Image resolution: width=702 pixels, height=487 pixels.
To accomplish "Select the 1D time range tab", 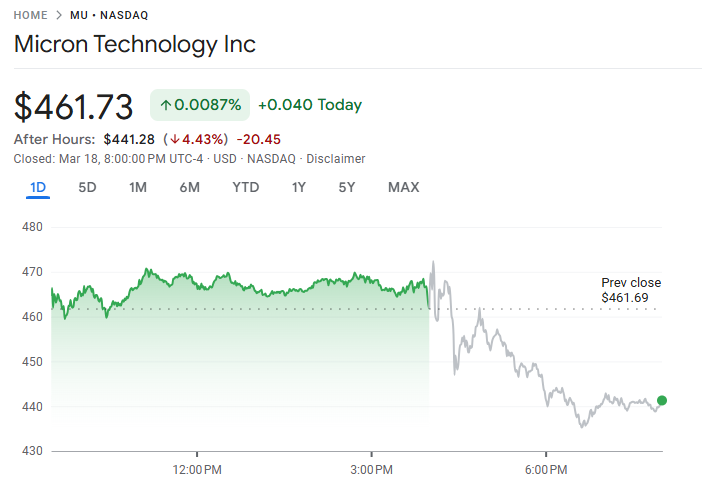I will tap(38, 187).
